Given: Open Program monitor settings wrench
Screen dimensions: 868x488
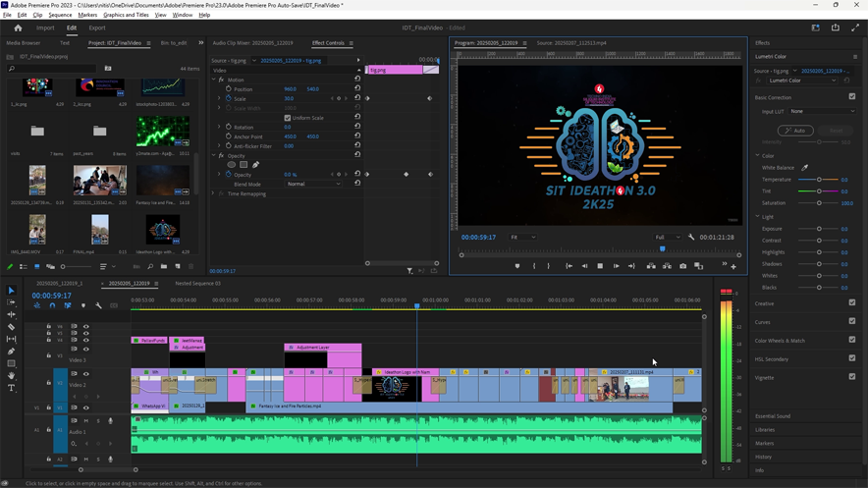Looking at the screenshot, I should (x=691, y=237).
